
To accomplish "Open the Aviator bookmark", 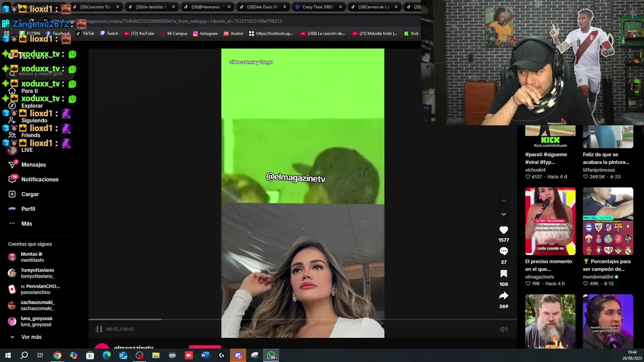I will point(233,34).
